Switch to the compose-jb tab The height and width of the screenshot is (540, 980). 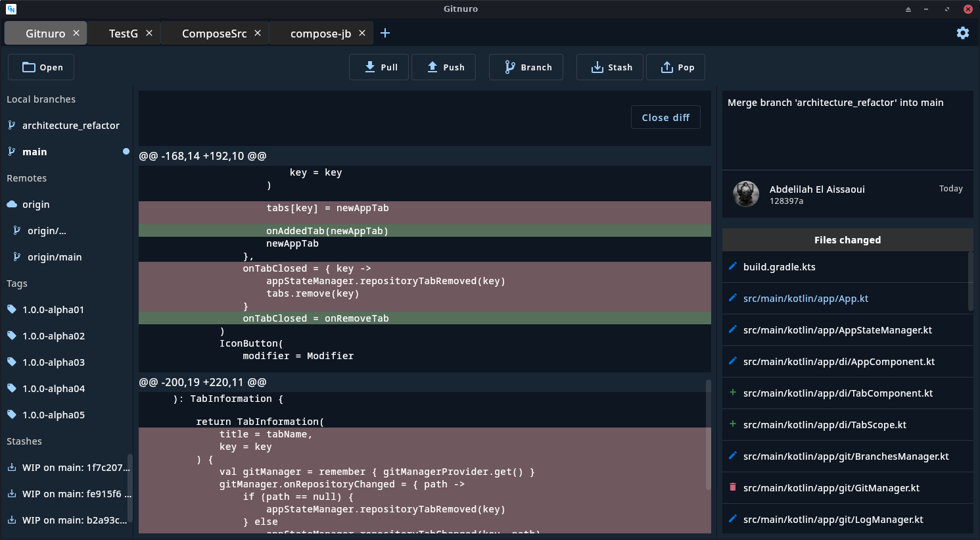tap(321, 34)
